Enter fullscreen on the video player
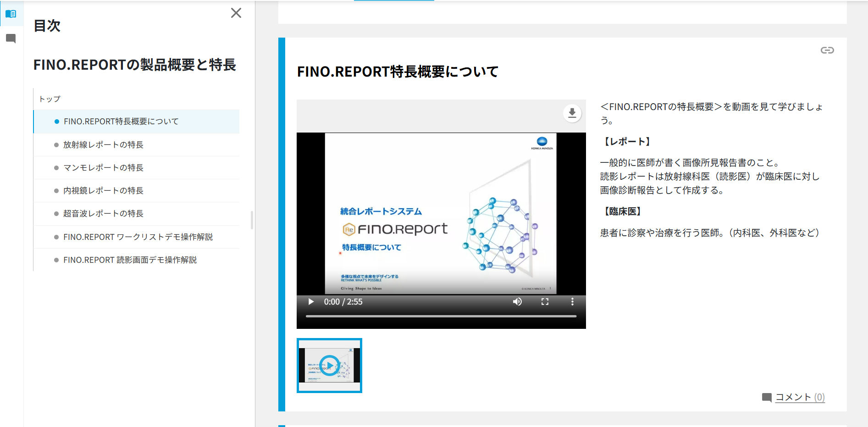The width and height of the screenshot is (868, 427). (545, 301)
